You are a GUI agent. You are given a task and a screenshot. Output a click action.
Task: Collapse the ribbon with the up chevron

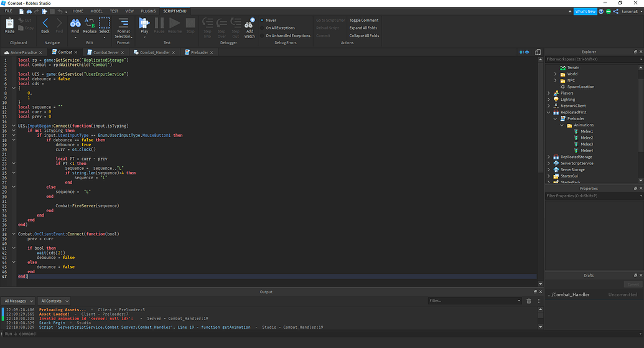pos(570,11)
